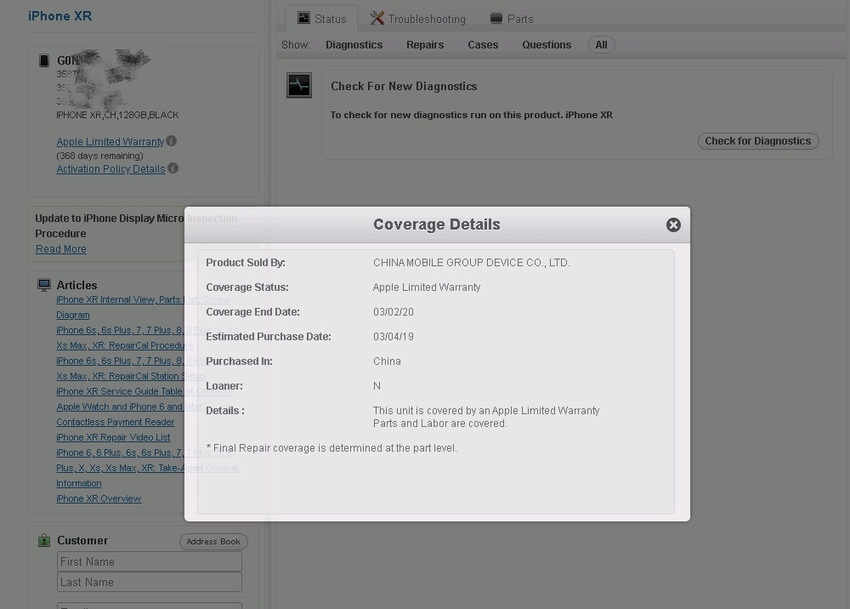Select the Estimated Purchase Date value 03/04/19
This screenshot has height=609, width=850.
[x=393, y=336]
